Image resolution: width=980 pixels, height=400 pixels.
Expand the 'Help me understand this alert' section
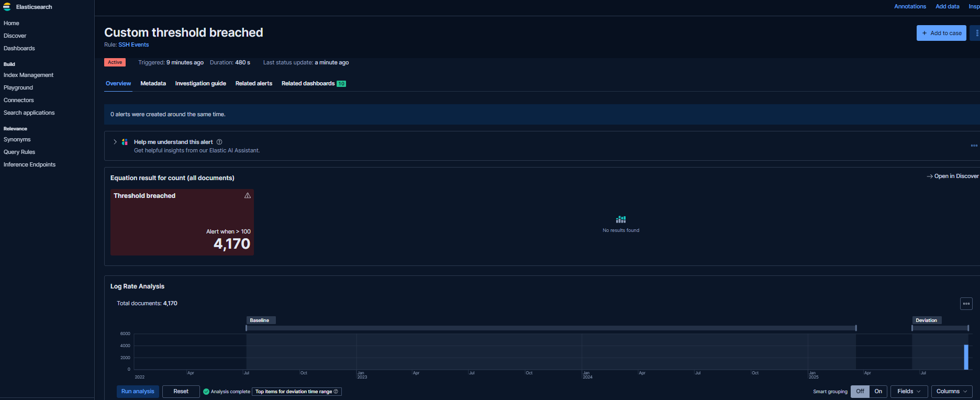coord(115,142)
